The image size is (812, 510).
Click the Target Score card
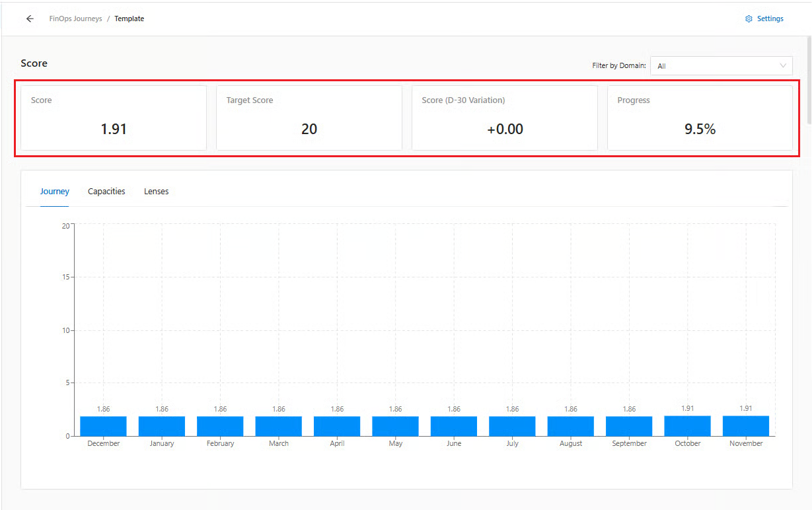[x=309, y=118]
